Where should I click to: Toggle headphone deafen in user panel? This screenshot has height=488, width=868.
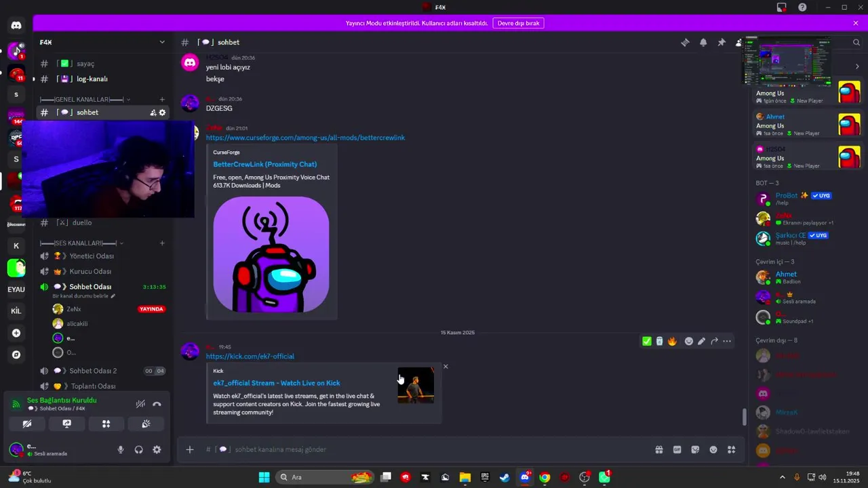click(139, 449)
